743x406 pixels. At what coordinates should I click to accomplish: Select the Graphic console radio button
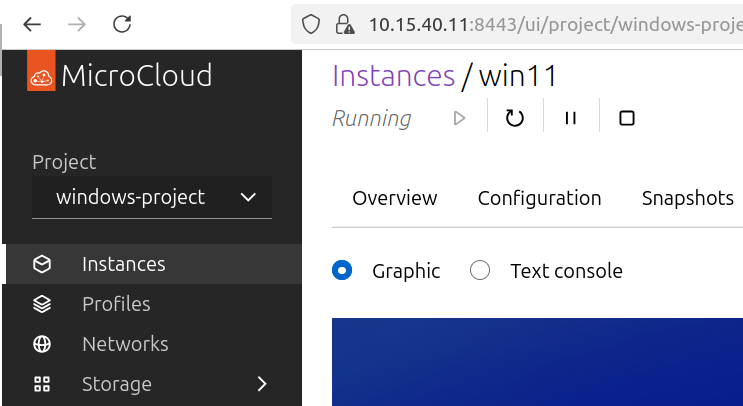click(342, 271)
